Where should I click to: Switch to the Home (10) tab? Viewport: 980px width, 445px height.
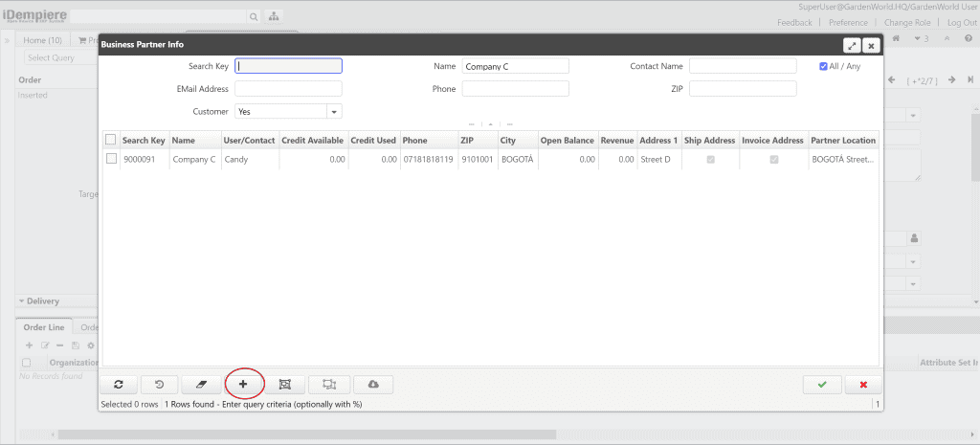(43, 40)
